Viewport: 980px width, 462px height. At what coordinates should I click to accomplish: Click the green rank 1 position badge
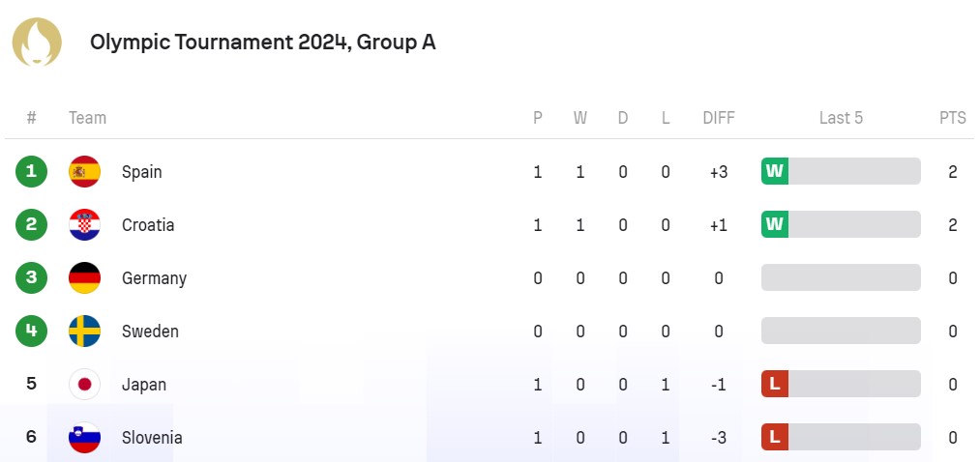[31, 172]
